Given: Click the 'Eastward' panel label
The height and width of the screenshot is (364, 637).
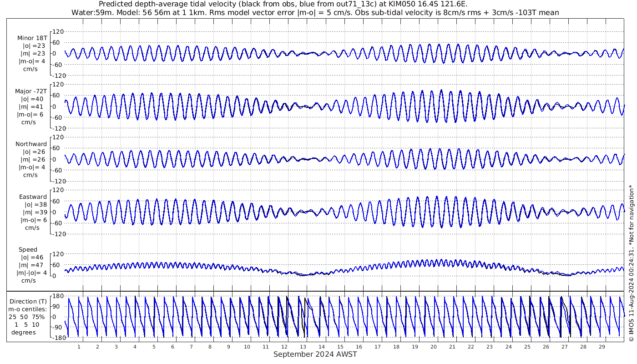Looking at the screenshot, I should [x=33, y=197].
